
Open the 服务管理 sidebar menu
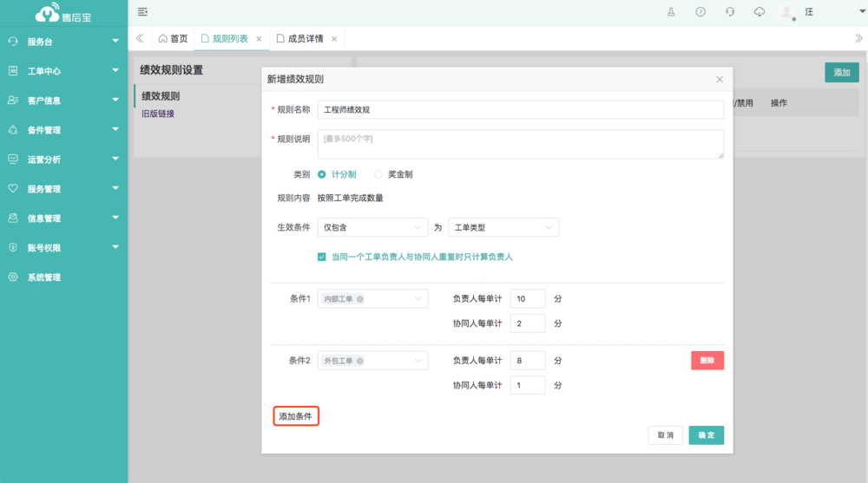coord(63,189)
